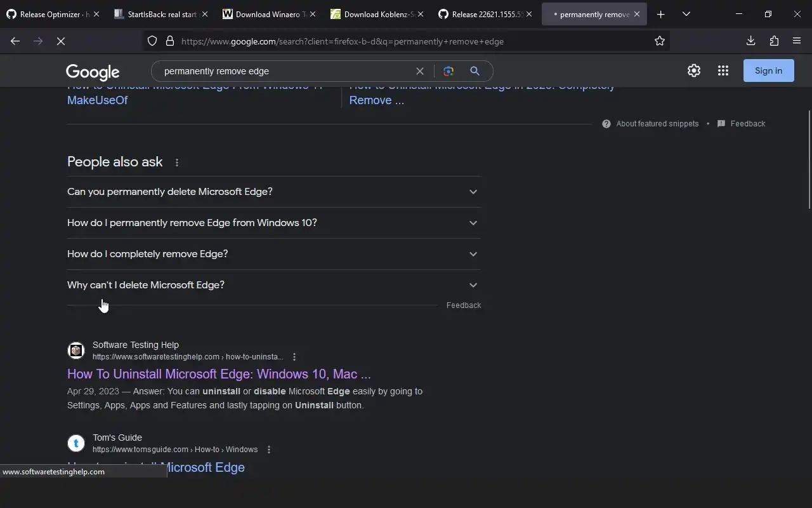
Task: Switch to Release 22621.1555 GitHub tab
Action: click(485, 14)
